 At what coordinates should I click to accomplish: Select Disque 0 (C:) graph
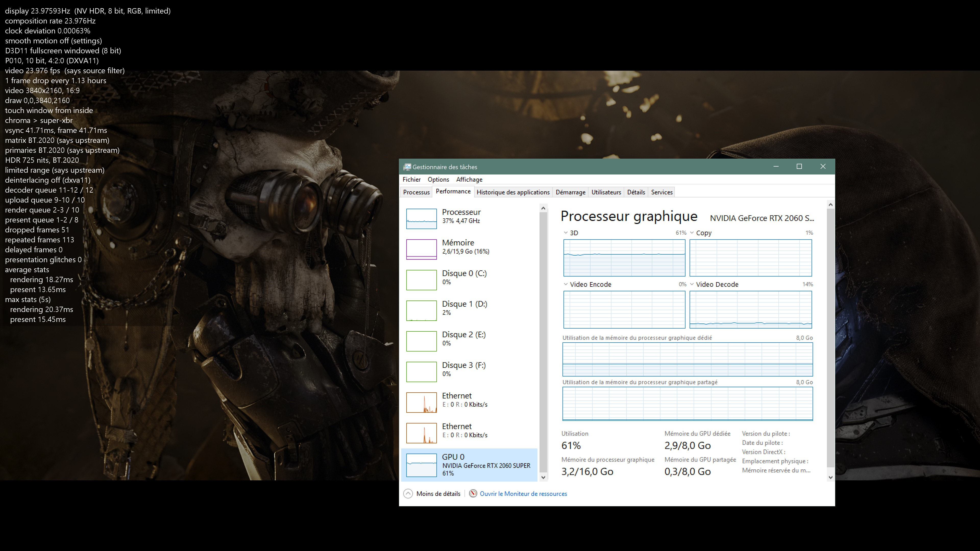421,280
